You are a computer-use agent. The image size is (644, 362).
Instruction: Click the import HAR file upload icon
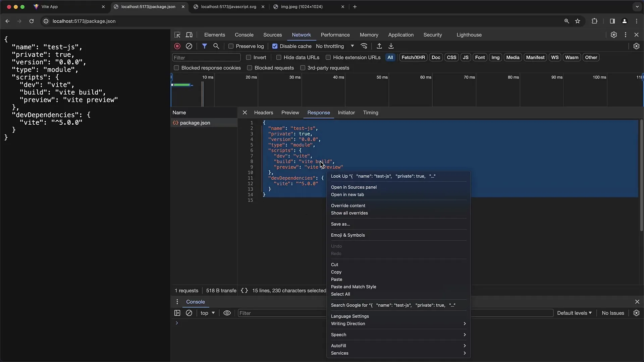coord(379,46)
